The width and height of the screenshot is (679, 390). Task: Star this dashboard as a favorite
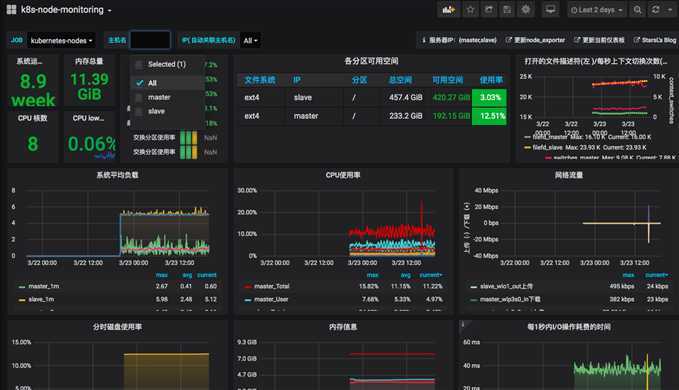point(470,10)
